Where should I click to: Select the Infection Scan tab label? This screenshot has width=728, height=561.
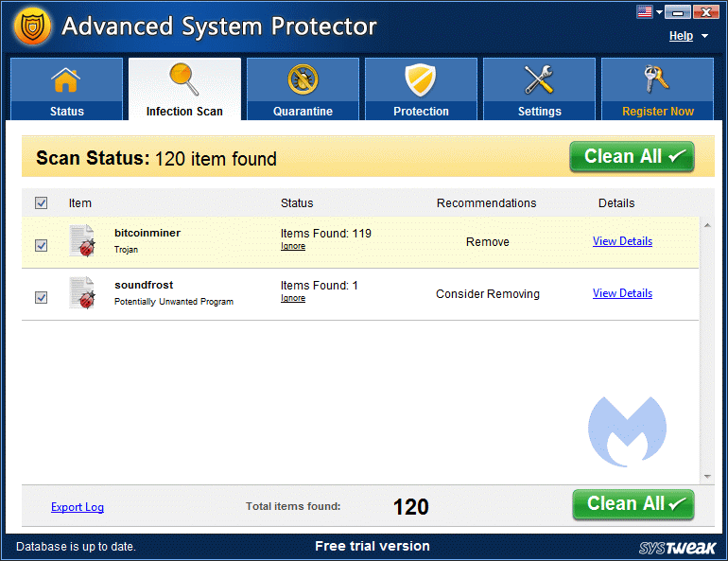coord(184,112)
